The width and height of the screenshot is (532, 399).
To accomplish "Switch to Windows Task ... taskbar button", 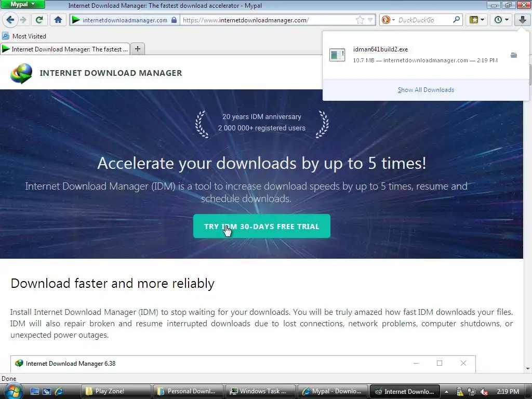I will coord(261,391).
